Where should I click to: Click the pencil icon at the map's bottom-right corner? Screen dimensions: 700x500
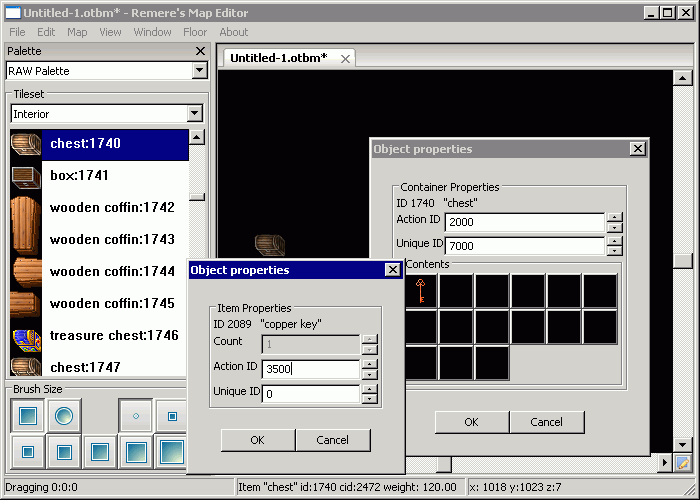click(682, 463)
